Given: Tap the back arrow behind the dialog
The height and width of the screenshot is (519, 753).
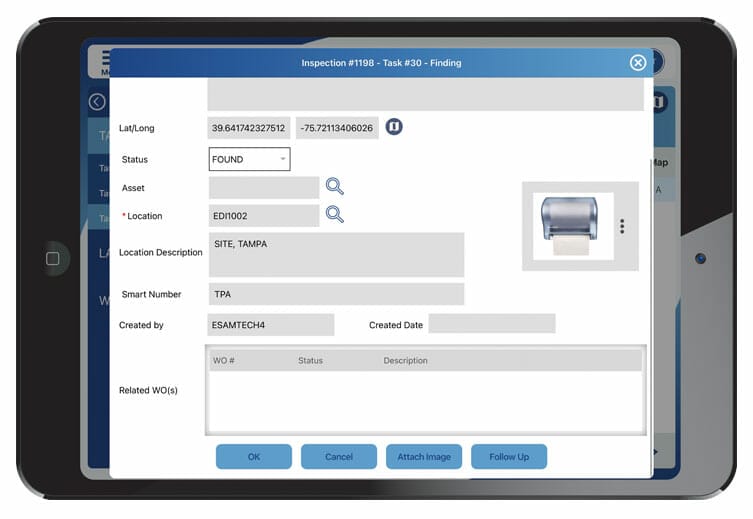Looking at the screenshot, I should click(97, 102).
